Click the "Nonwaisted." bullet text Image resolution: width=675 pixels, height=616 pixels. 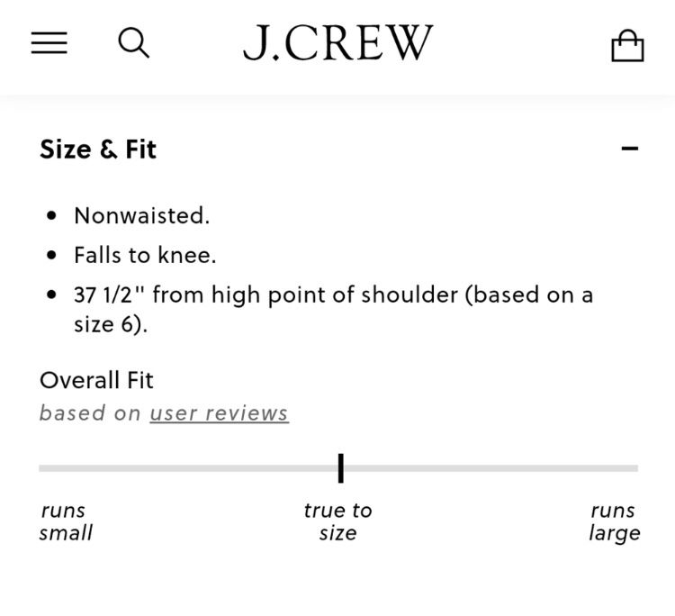pos(141,215)
